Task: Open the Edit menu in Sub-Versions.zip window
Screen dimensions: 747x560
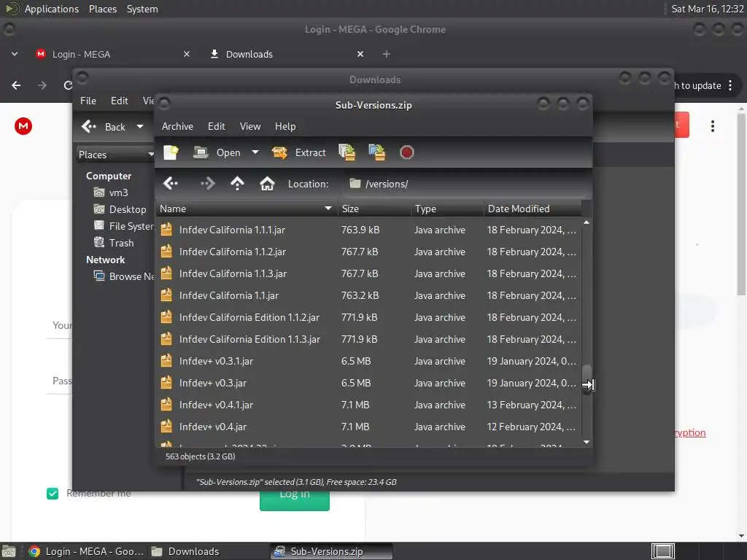Action: tap(216, 126)
